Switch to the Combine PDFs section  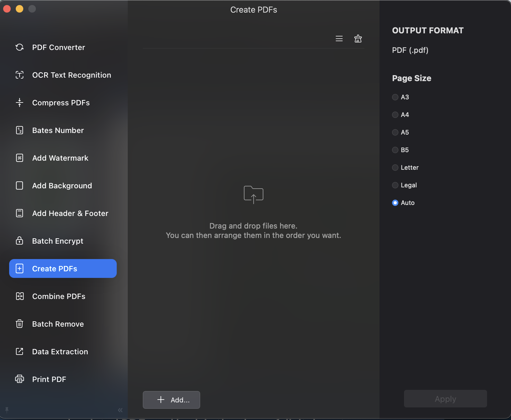pos(58,296)
